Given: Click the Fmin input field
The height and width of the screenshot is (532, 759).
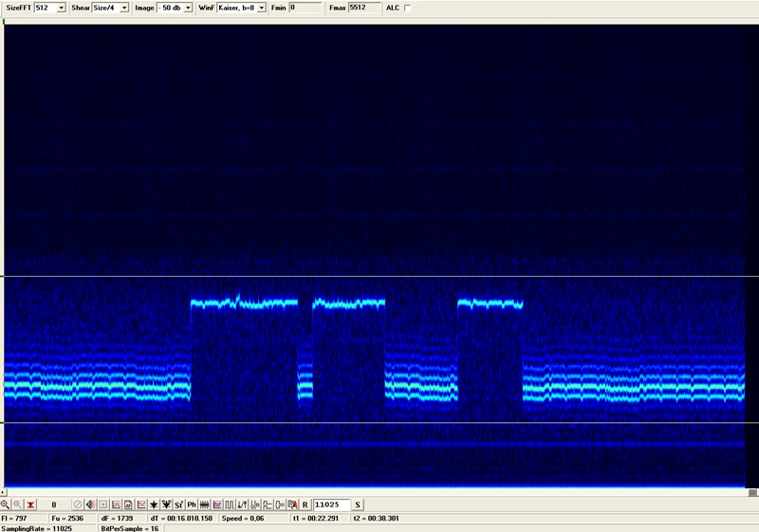Looking at the screenshot, I should click(305, 8).
